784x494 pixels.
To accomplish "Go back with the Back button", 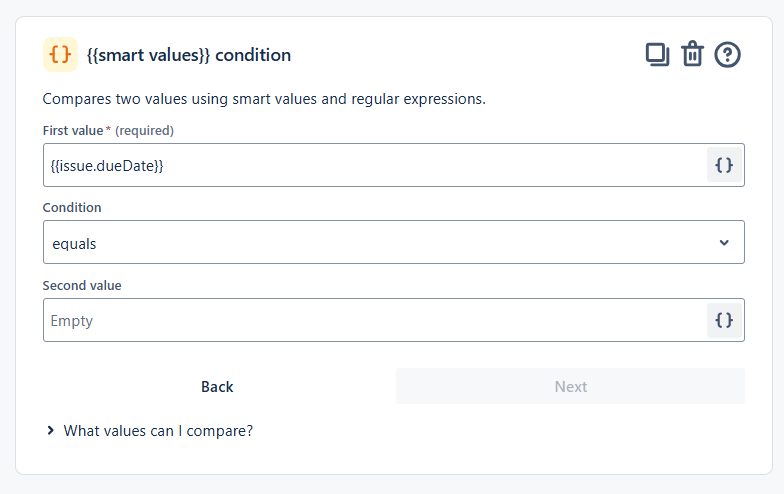I will [x=217, y=386].
